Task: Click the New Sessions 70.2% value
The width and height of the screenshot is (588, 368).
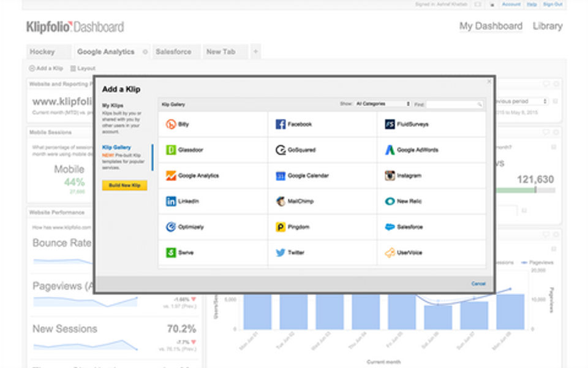Action: pyautogui.click(x=181, y=329)
